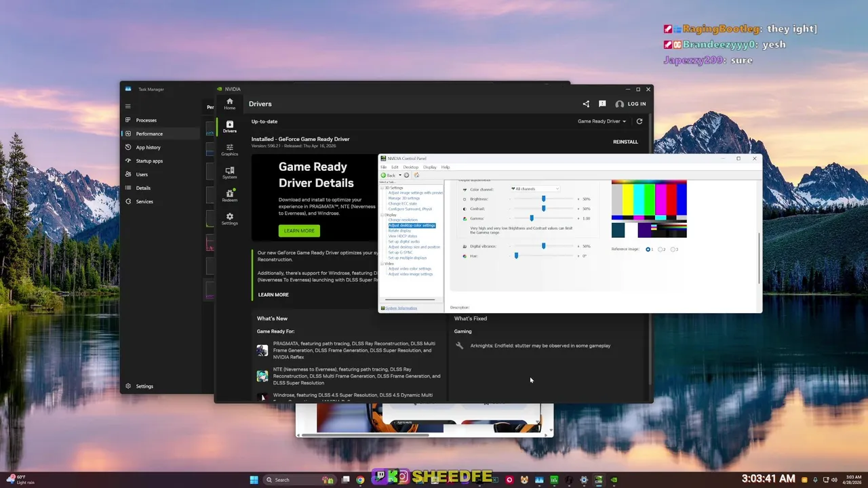This screenshot has width=868, height=488.
Task: Select reference image 3 radio button
Action: click(673, 249)
